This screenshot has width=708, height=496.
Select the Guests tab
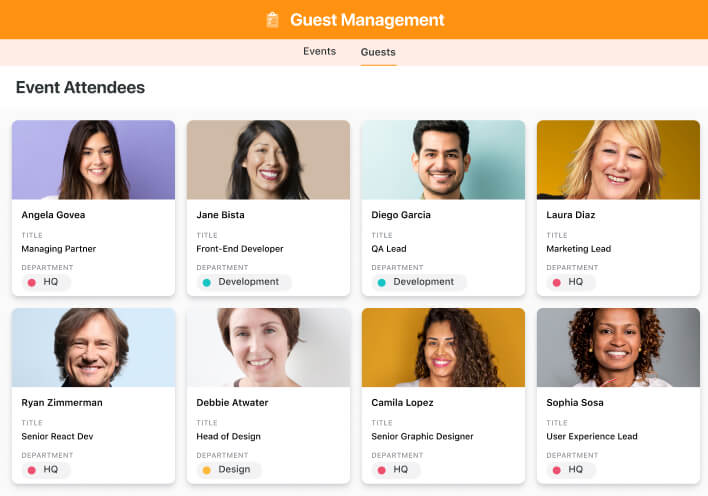click(x=378, y=52)
